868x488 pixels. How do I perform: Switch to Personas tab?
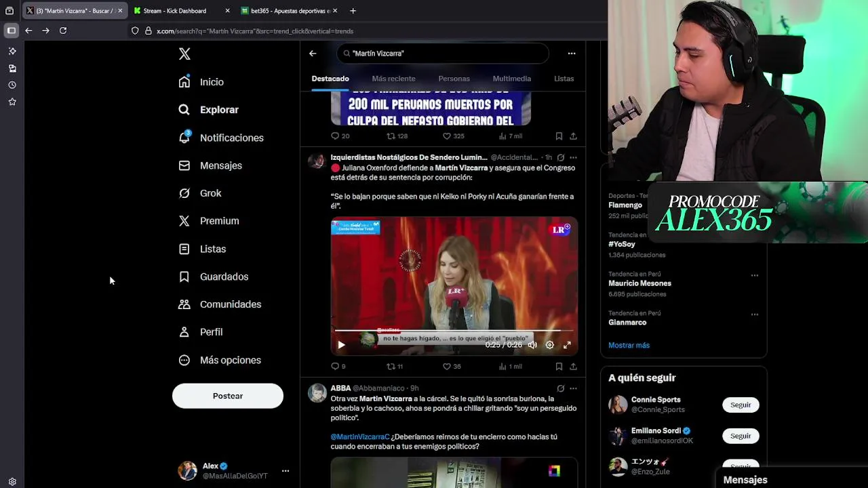click(454, 79)
